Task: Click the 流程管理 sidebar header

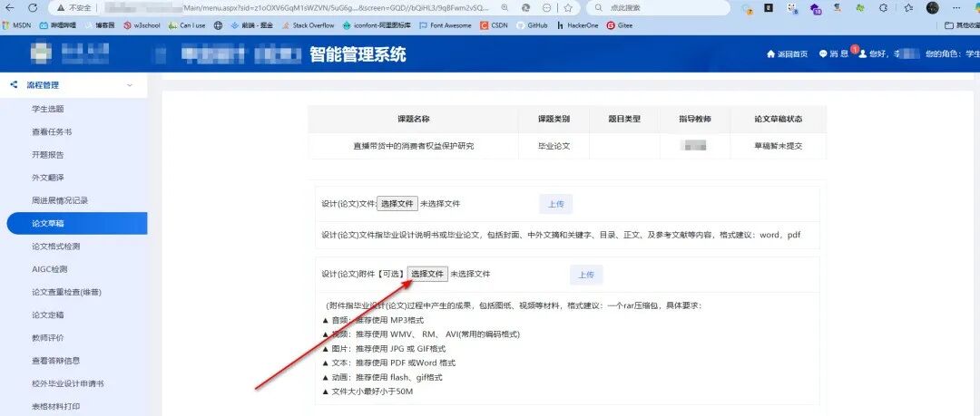Action: (x=73, y=85)
